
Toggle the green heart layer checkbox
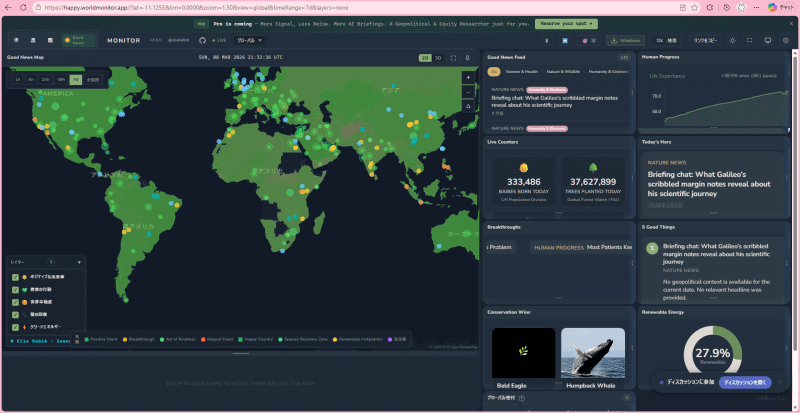click(x=15, y=289)
